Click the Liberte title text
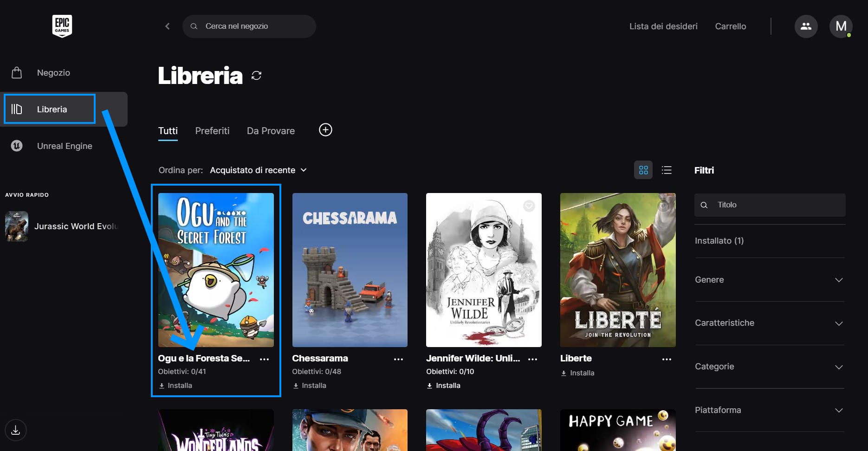This screenshot has height=451, width=868. (x=576, y=358)
